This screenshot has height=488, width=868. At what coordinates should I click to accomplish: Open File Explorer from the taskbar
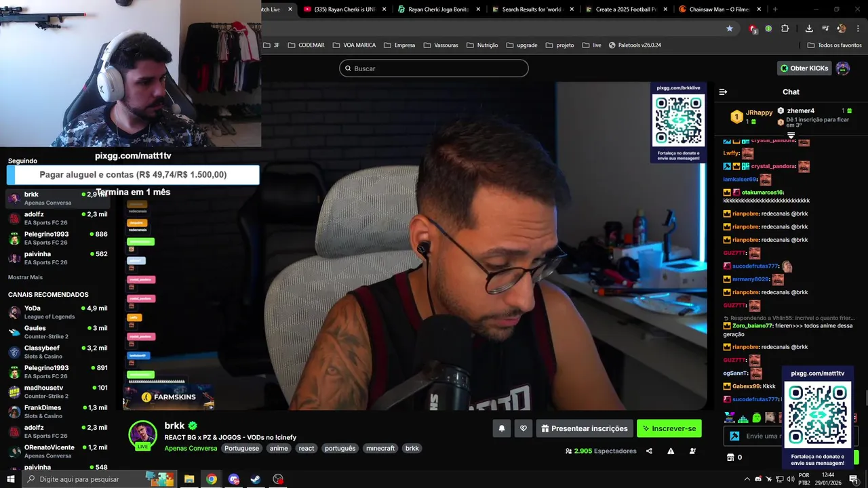189,479
